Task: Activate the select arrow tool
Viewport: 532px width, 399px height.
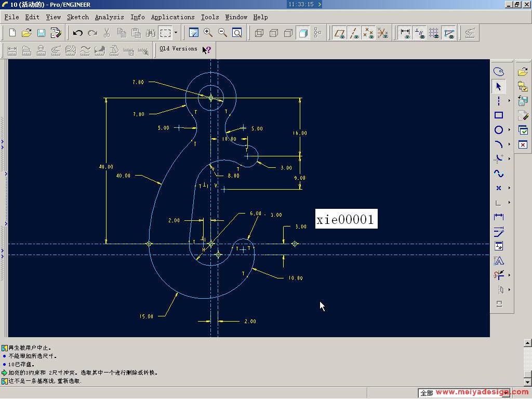Action: 498,86
